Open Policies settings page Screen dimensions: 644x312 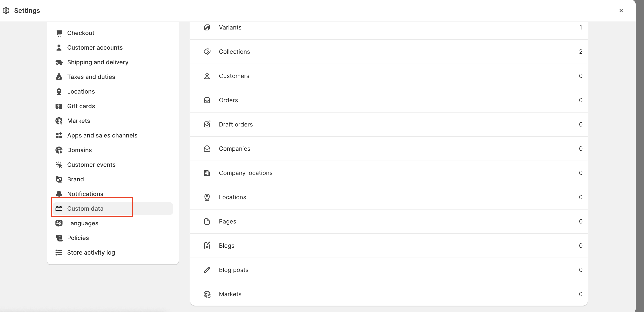(78, 238)
